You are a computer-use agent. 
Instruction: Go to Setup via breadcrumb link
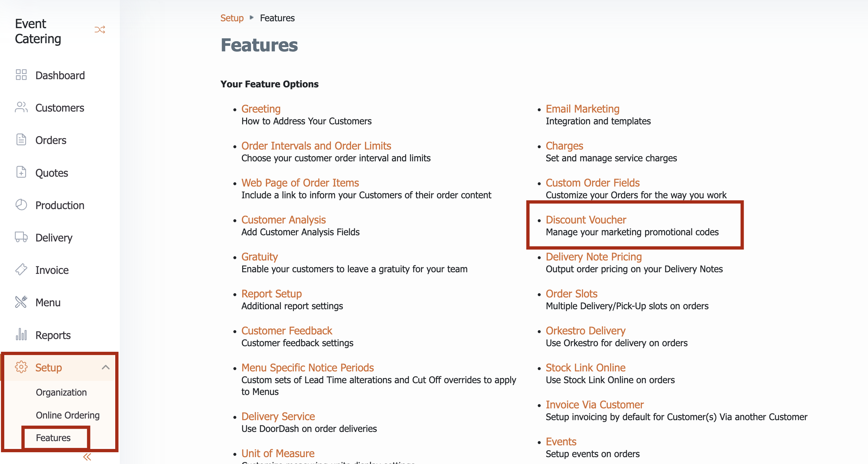coord(232,18)
